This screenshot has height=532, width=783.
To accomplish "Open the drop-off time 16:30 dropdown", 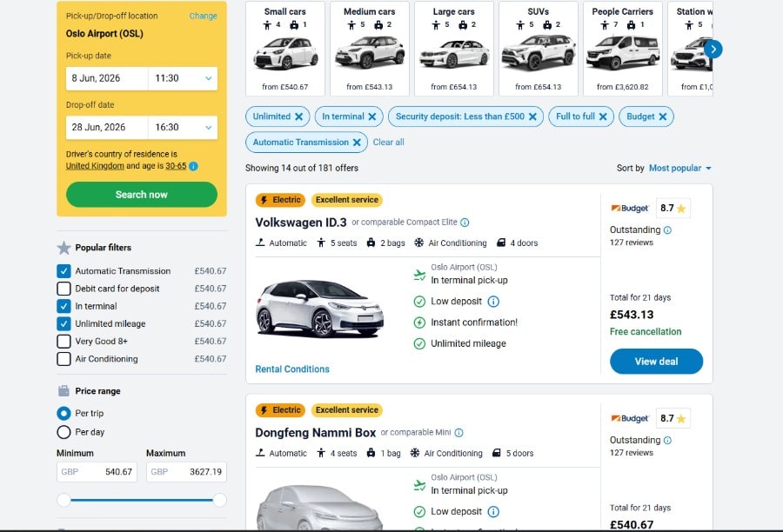I will tap(183, 127).
